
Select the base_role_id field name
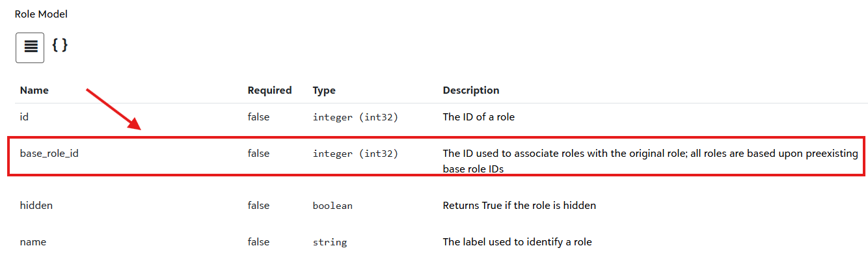point(49,154)
